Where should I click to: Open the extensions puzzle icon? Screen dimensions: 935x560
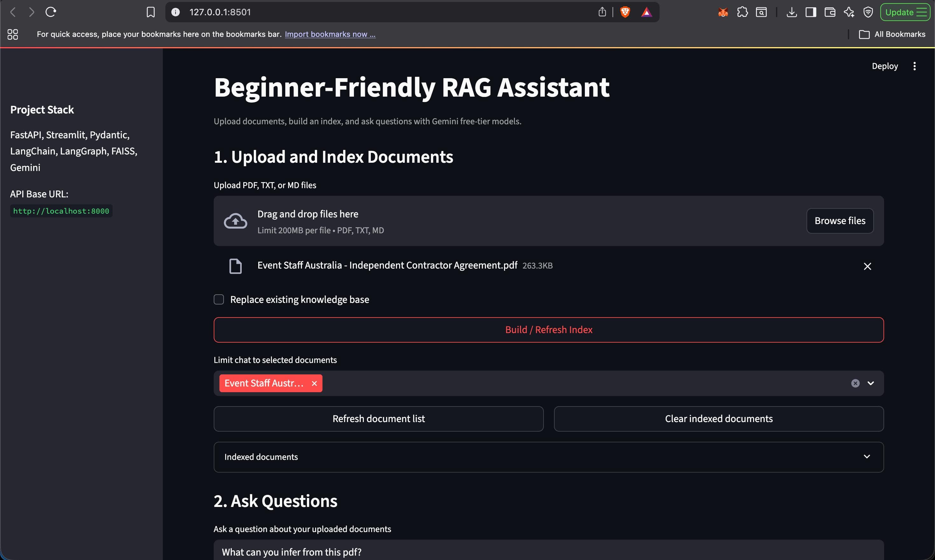point(742,12)
